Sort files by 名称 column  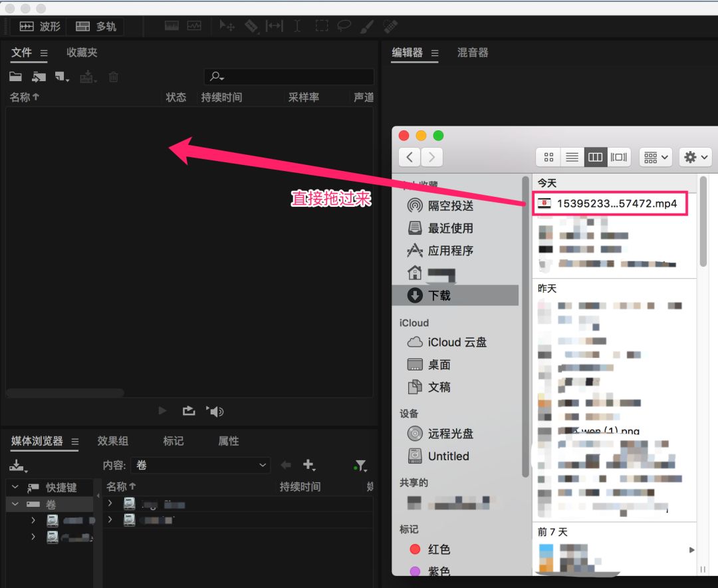click(x=25, y=97)
